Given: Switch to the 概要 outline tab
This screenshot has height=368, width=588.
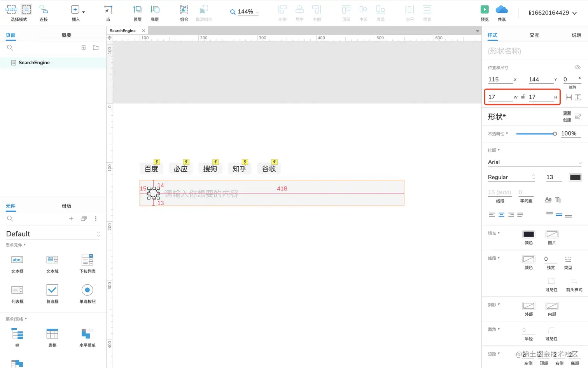Looking at the screenshot, I should [x=66, y=35].
